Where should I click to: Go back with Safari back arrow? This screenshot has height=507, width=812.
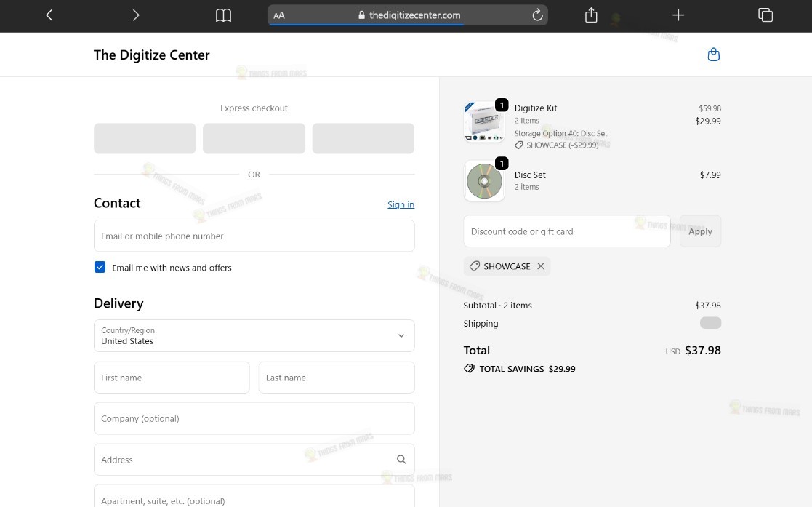point(49,15)
